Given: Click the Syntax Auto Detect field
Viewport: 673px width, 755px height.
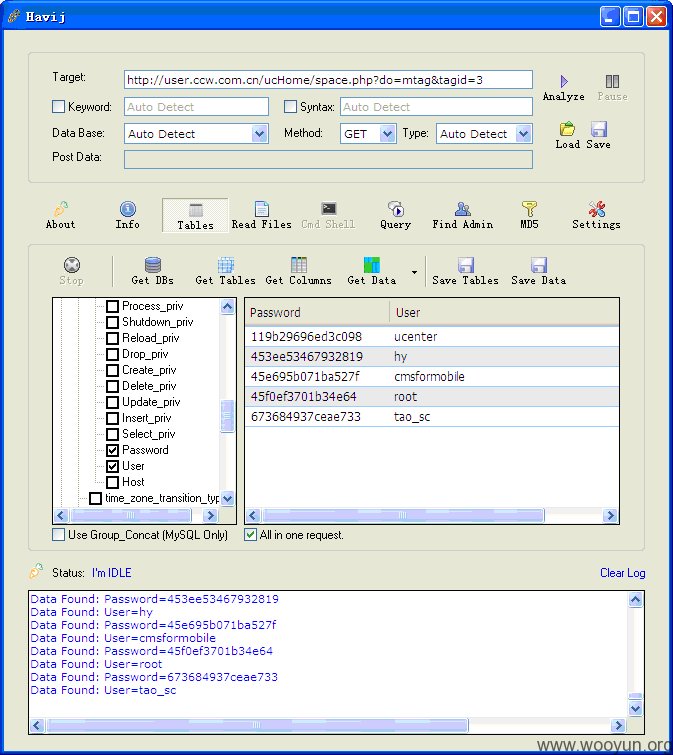Looking at the screenshot, I should pyautogui.click(x=436, y=106).
